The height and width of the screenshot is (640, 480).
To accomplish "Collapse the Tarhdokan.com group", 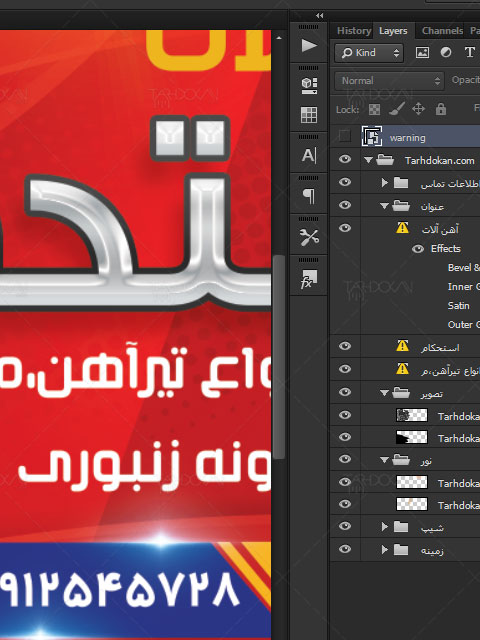I will [369, 160].
